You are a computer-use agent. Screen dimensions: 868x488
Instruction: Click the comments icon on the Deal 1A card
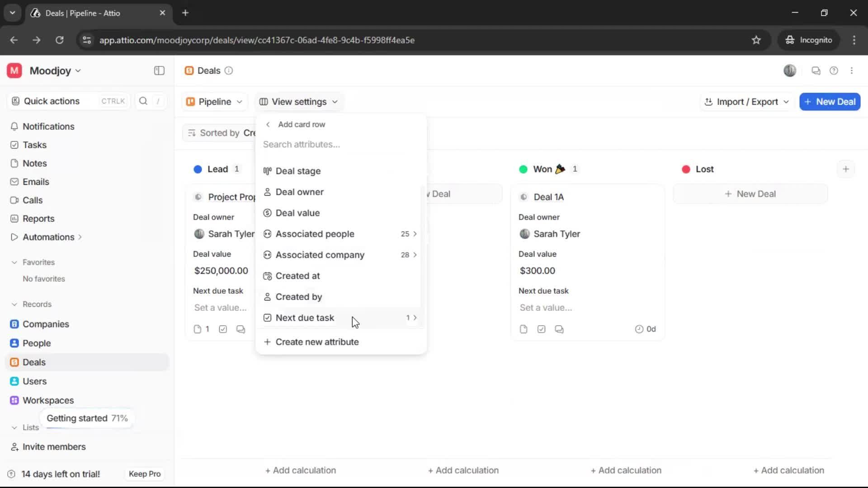tap(559, 329)
